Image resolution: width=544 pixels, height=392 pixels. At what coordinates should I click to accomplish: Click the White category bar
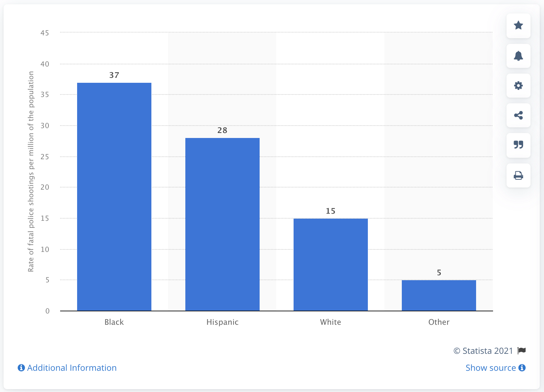[331, 265]
